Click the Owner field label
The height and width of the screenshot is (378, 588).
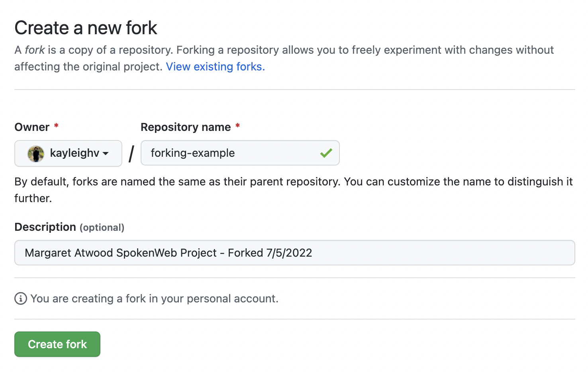(x=32, y=127)
